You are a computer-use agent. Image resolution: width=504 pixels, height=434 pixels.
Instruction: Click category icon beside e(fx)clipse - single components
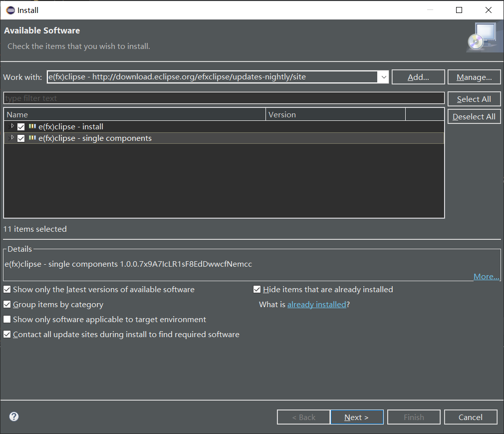[32, 138]
